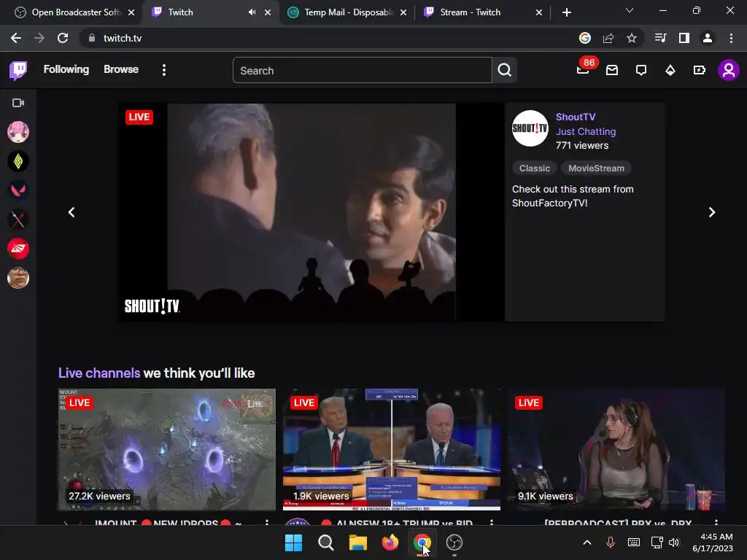
Task: Open the Chrome profile icon
Action: coord(708,38)
